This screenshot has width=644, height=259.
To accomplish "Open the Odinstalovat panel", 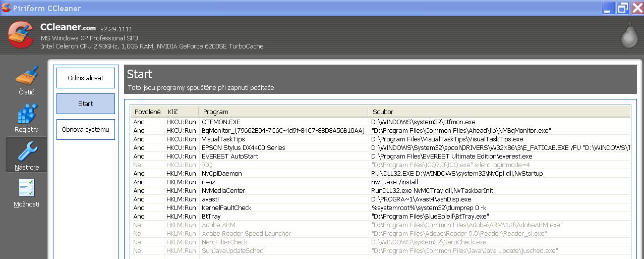I will click(x=86, y=78).
